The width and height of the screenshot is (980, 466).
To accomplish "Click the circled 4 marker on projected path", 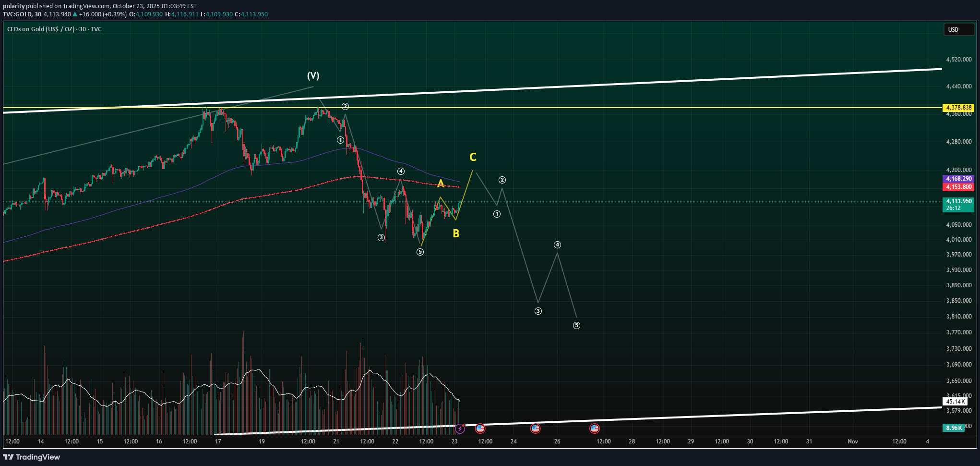I will point(557,245).
